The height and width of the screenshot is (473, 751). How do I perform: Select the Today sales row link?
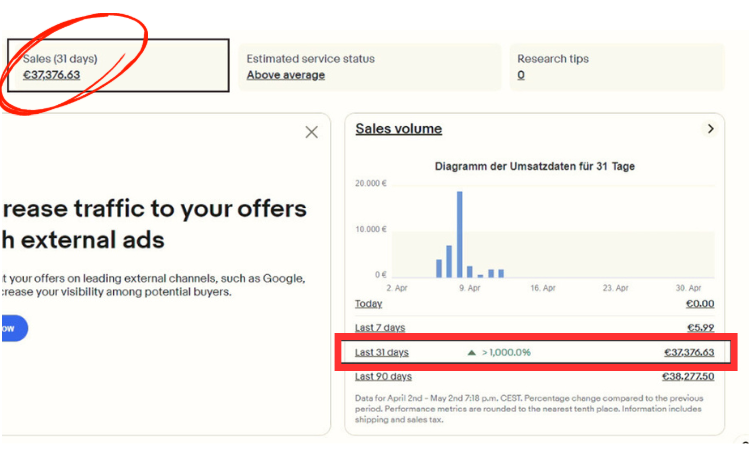(x=368, y=304)
